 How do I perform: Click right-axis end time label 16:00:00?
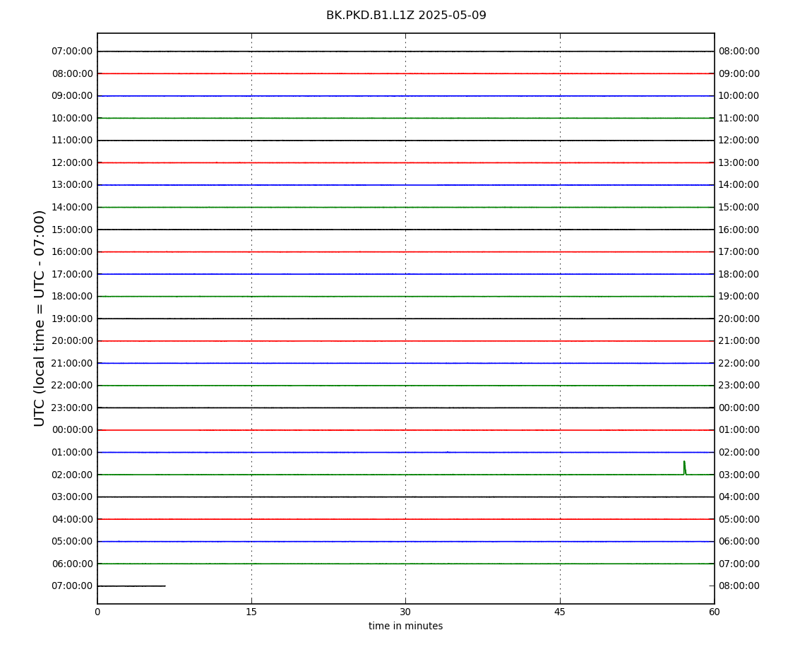tap(739, 230)
